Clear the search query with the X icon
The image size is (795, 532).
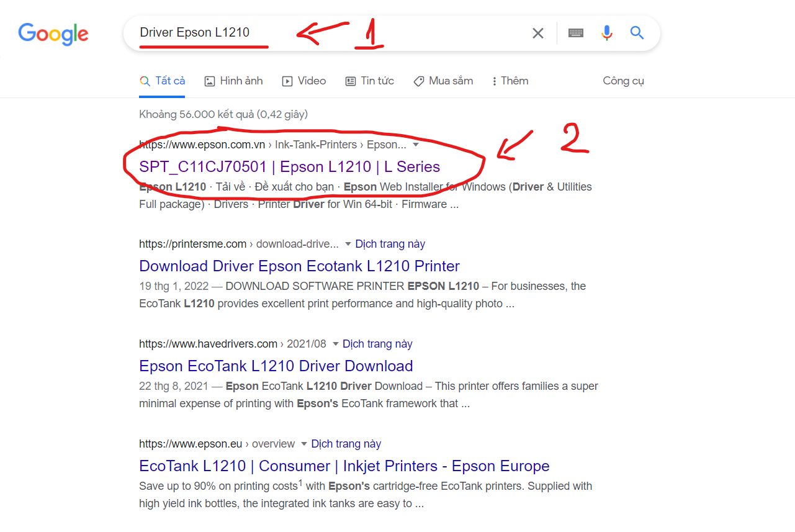tap(537, 33)
